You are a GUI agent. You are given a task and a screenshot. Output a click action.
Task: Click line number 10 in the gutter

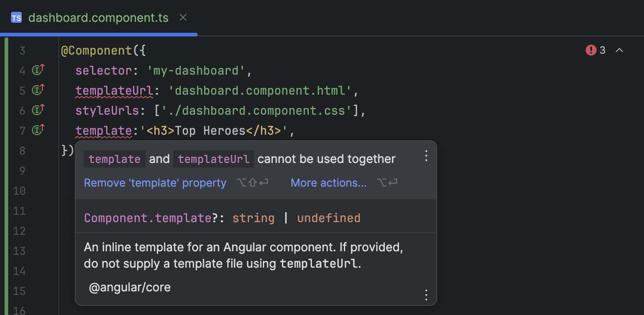(19, 191)
